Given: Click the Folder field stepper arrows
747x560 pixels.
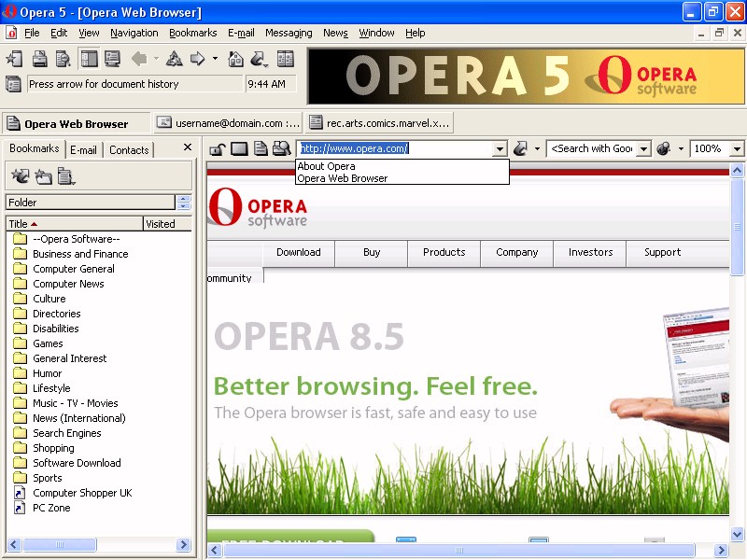Looking at the screenshot, I should coord(183,203).
